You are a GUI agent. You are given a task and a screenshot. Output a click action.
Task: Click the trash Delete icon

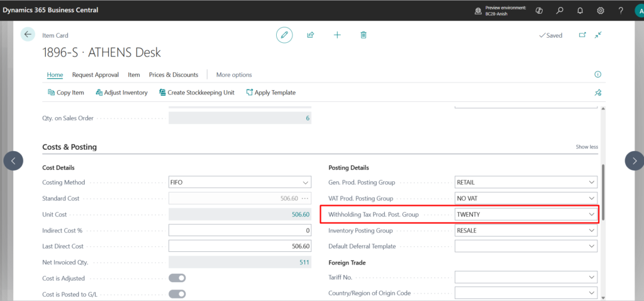364,35
